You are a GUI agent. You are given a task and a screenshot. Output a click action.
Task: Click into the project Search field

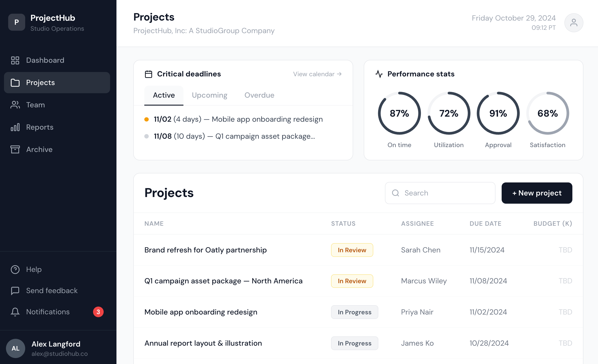point(440,193)
